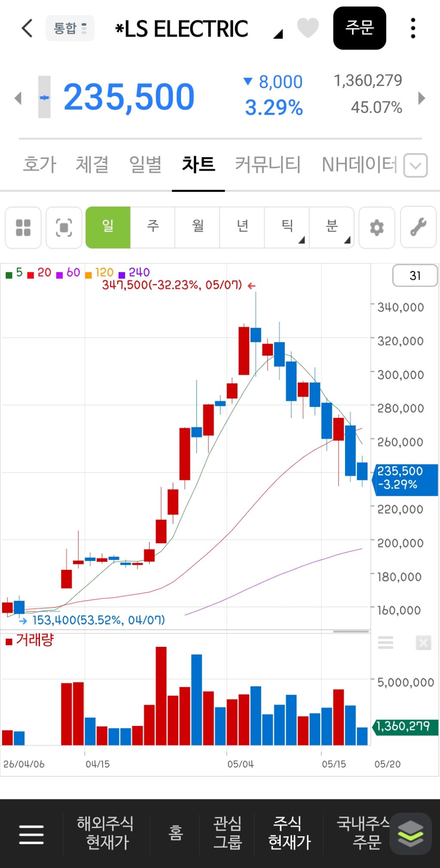
Task: Expand the tab list with chevron box
Action: [x=416, y=165]
